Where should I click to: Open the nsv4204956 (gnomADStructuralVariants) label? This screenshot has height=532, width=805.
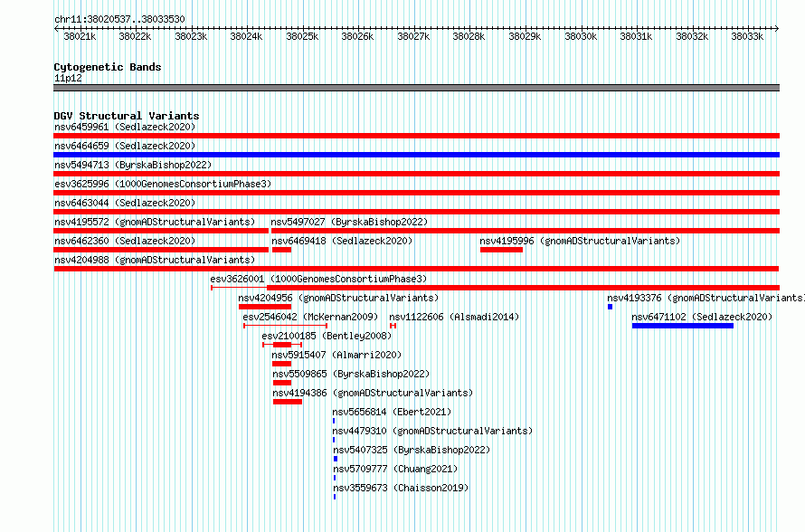[338, 298]
